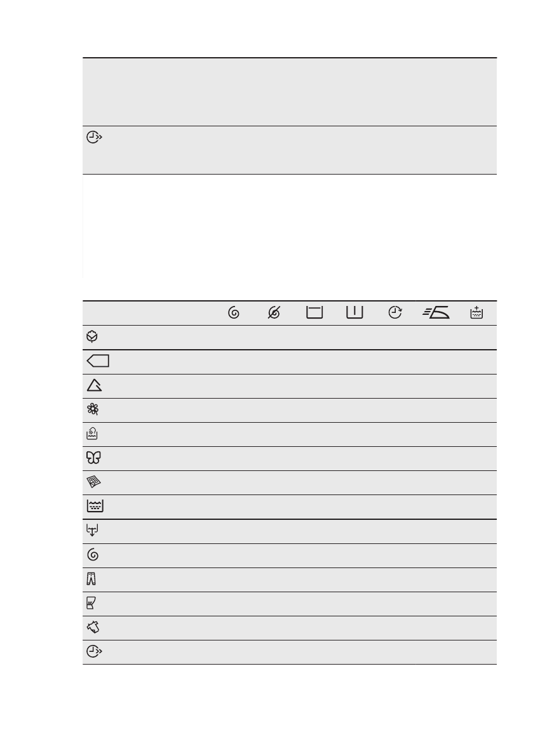Click the pentagon tag-shaped program icon
Image resolution: width=533 pixels, height=756 pixels.
tap(98, 361)
